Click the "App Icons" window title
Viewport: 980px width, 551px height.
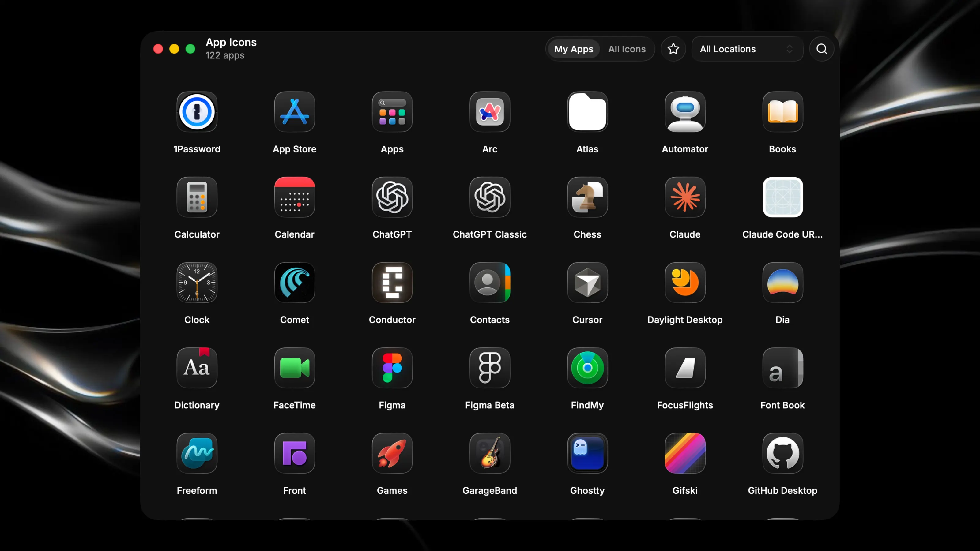pyautogui.click(x=231, y=42)
